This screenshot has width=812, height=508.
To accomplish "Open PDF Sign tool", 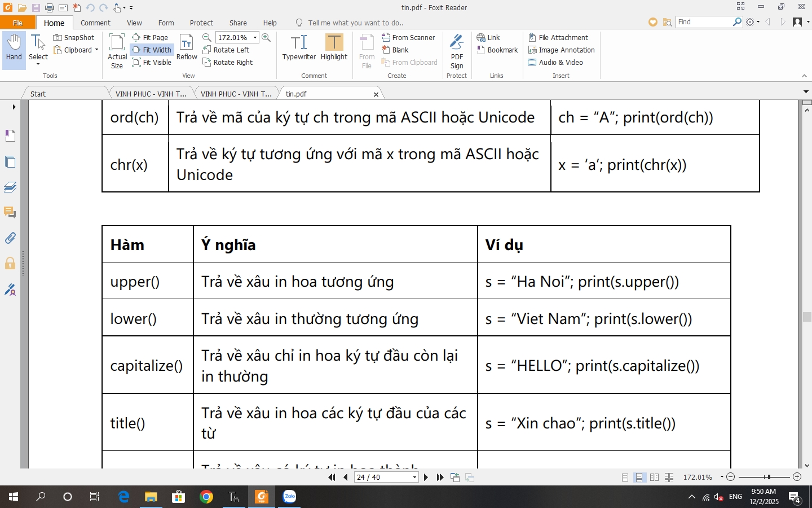I will point(457,51).
